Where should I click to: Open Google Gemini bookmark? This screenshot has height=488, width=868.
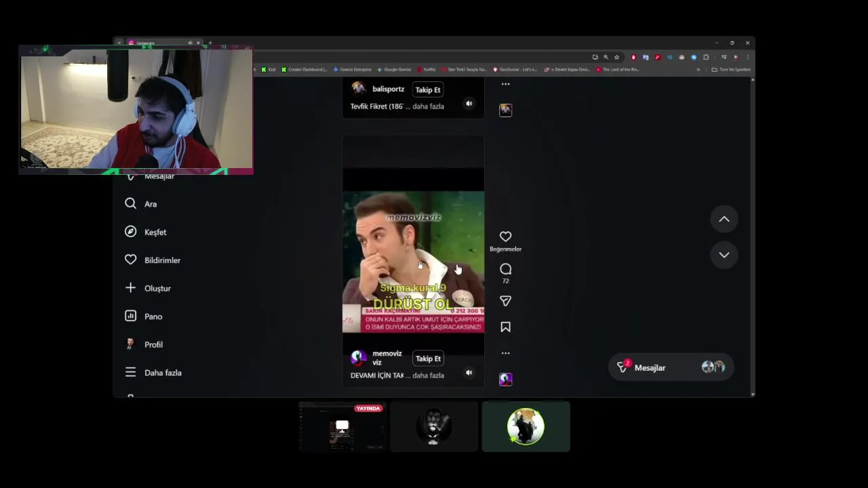coord(394,69)
